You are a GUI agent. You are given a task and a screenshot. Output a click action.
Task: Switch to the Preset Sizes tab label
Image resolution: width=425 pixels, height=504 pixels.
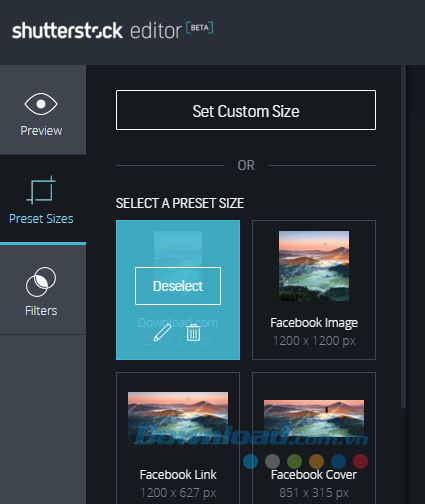click(41, 219)
